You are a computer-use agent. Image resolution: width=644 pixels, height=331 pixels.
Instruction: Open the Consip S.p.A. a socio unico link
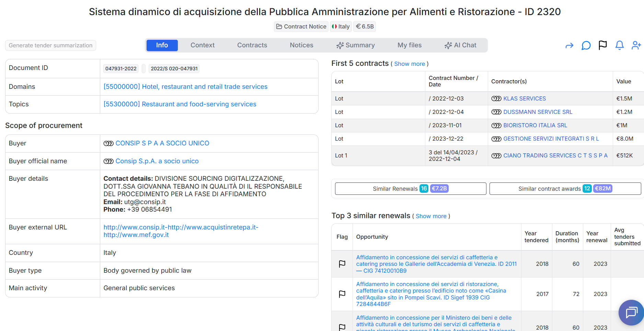tap(157, 161)
